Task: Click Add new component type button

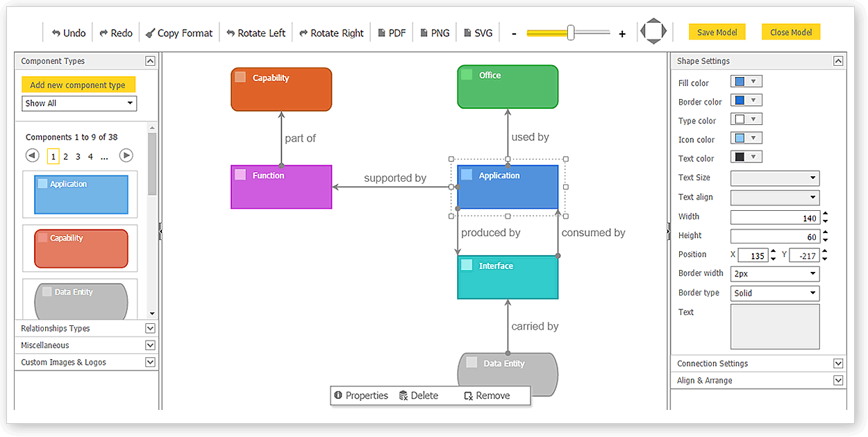Action: [78, 85]
